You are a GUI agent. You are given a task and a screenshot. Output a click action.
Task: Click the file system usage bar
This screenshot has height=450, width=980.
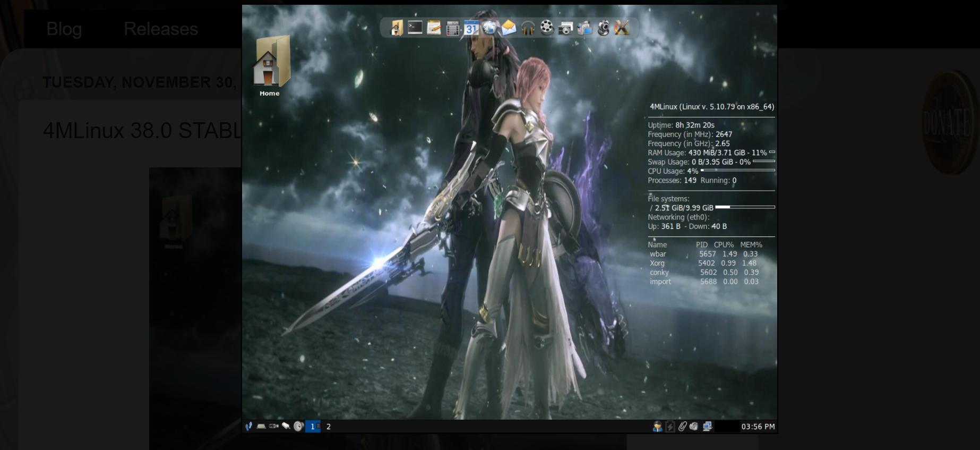coord(745,207)
